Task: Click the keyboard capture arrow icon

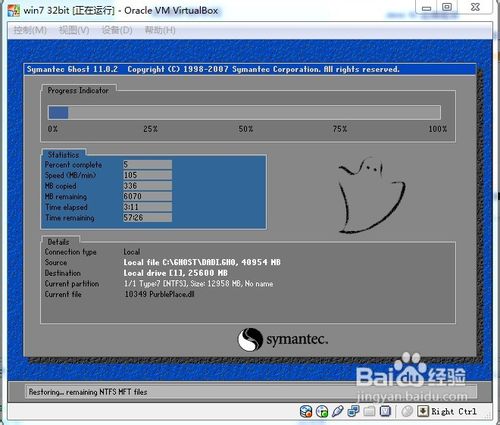Action: pyautogui.click(x=423, y=411)
